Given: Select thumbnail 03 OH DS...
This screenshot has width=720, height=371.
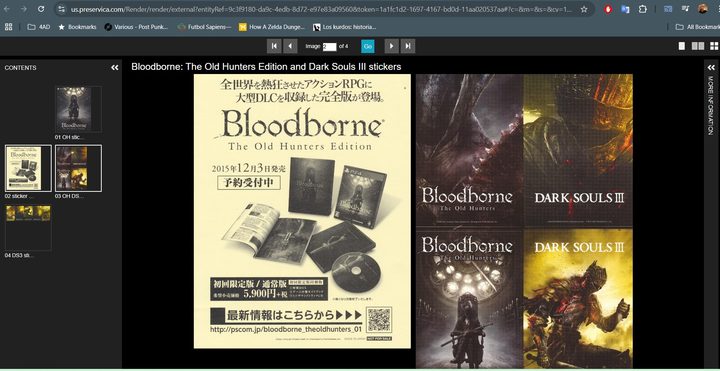Looking at the screenshot, I should pyautogui.click(x=79, y=168).
